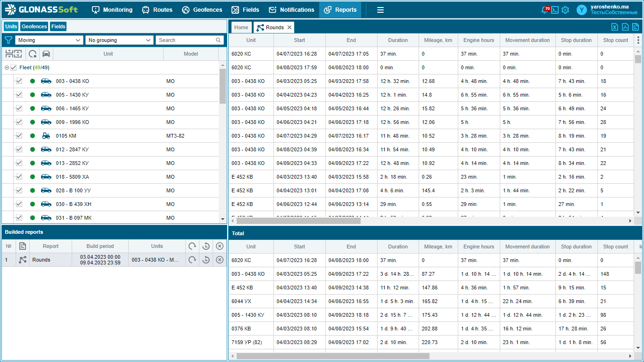Uncheck unit 018 - 5809 XA
644x362 pixels.
(19, 177)
